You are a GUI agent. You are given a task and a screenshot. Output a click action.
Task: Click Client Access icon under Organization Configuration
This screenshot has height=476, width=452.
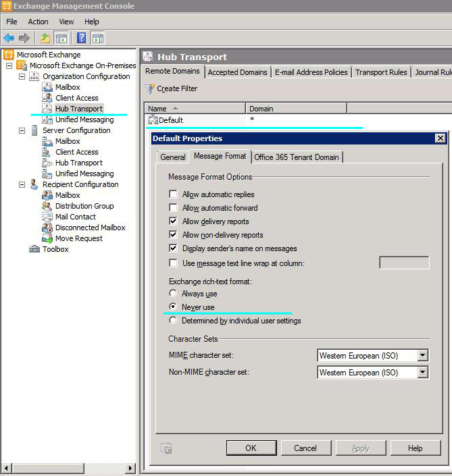(x=47, y=98)
